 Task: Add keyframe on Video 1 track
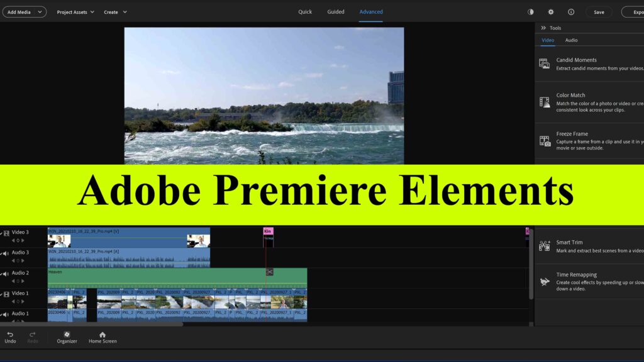(18, 302)
